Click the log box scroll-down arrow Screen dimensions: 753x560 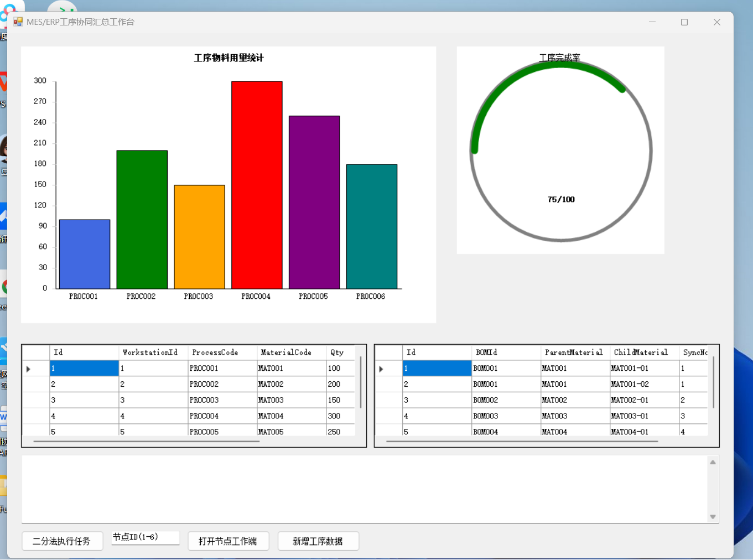[x=713, y=517]
